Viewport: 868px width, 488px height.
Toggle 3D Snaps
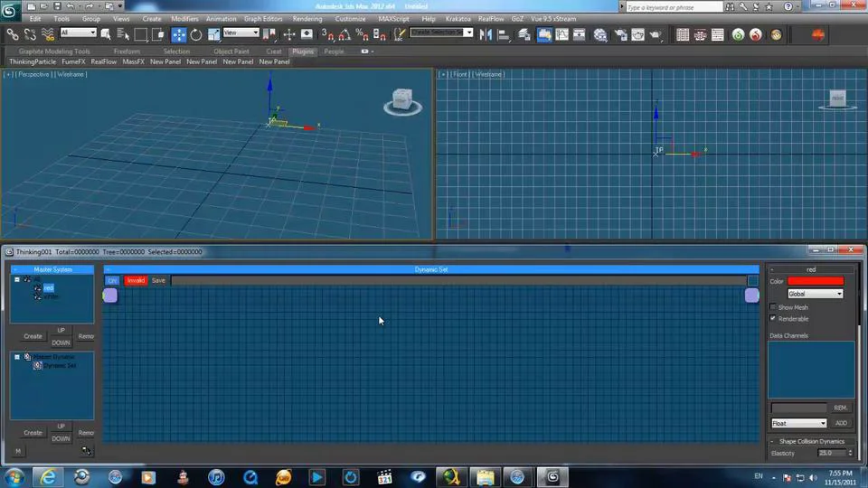327,35
